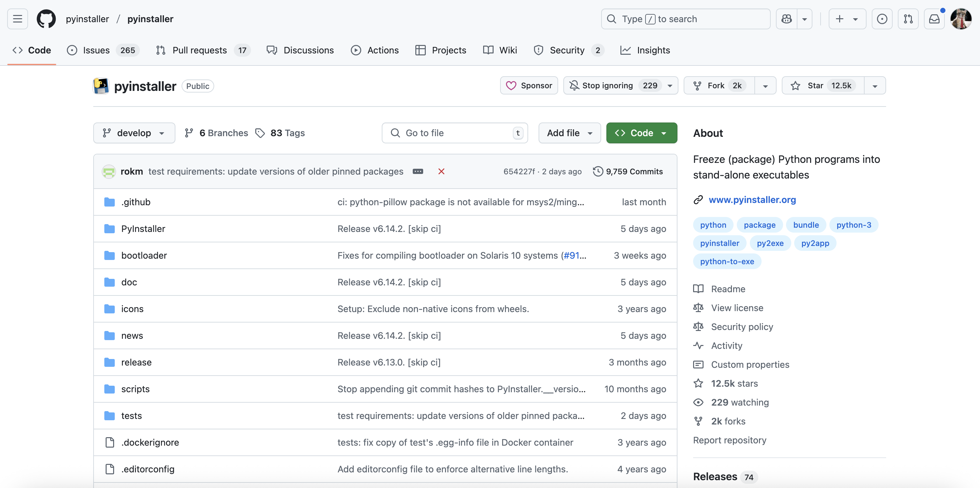Viewport: 980px width, 488px height.
Task: Expand commit message ellipsis button
Action: coord(418,171)
